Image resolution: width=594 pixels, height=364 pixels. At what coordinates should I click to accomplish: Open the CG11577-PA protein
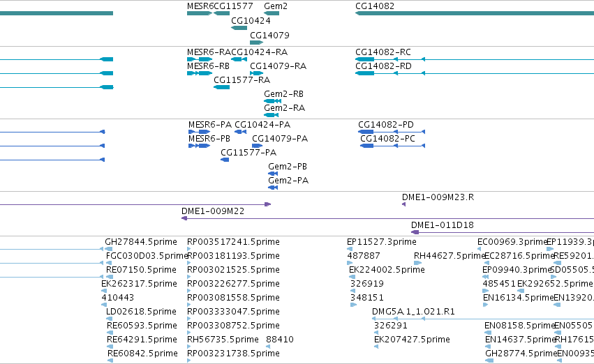225,160
